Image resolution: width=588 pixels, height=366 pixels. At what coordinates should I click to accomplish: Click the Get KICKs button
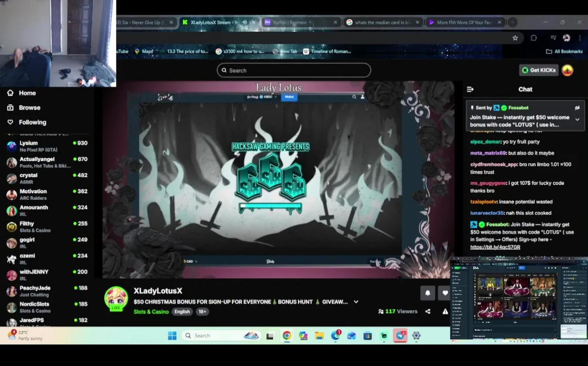539,70
